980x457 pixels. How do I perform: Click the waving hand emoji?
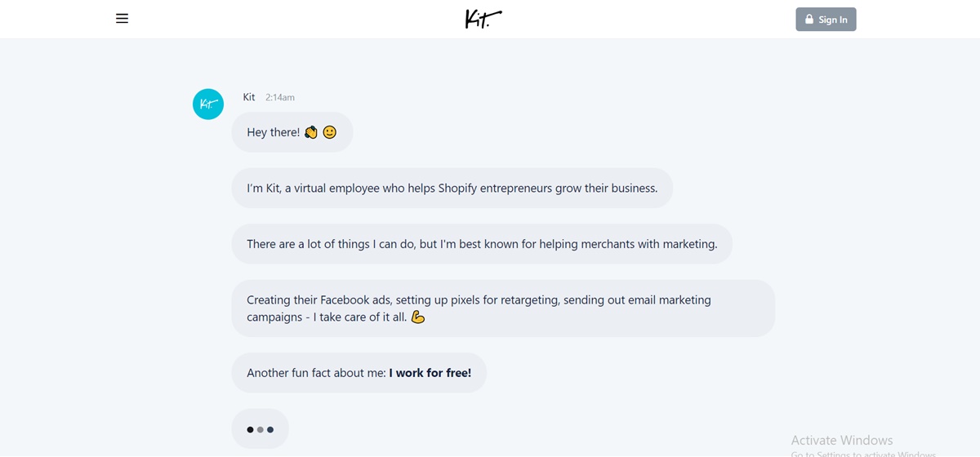tap(311, 132)
